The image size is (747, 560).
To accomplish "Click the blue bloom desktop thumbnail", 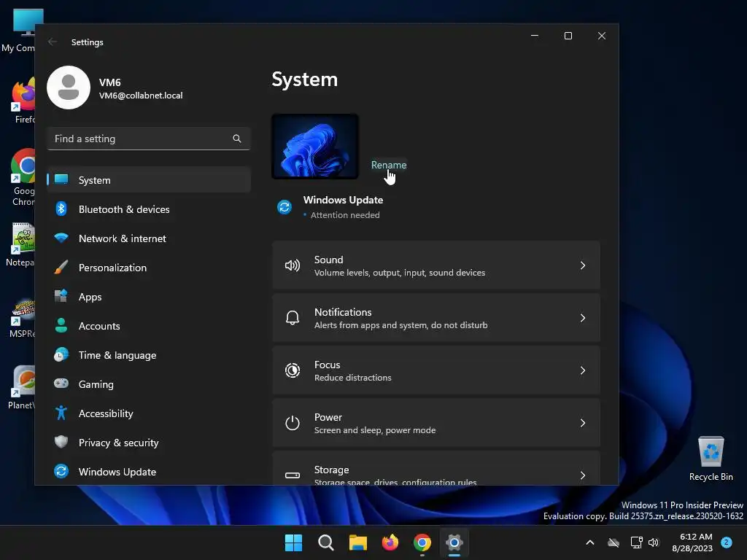I will [x=315, y=146].
